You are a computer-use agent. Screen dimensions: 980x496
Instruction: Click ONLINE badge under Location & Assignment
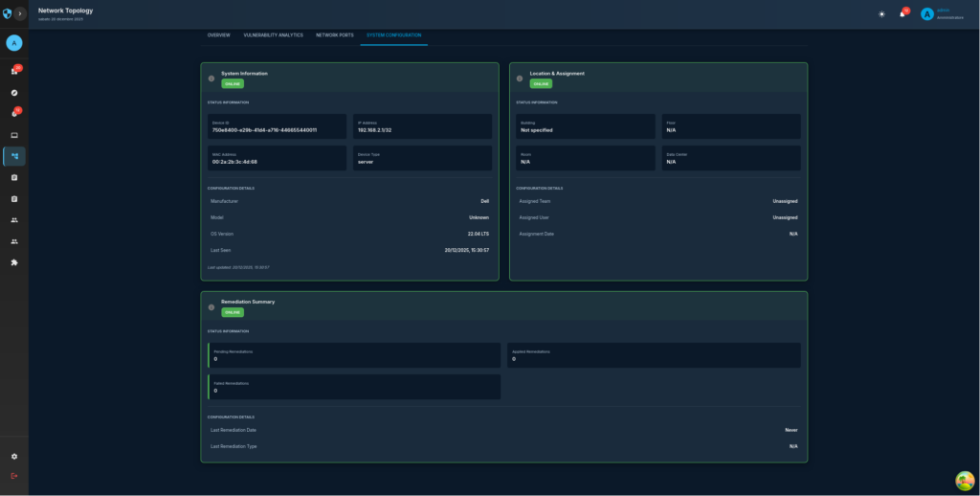[542, 84]
